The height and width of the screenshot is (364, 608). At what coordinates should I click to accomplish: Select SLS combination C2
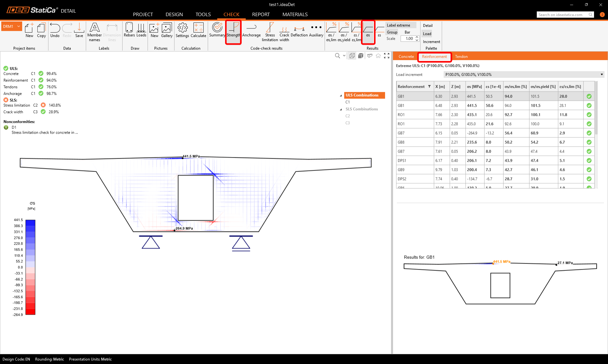[x=347, y=116]
